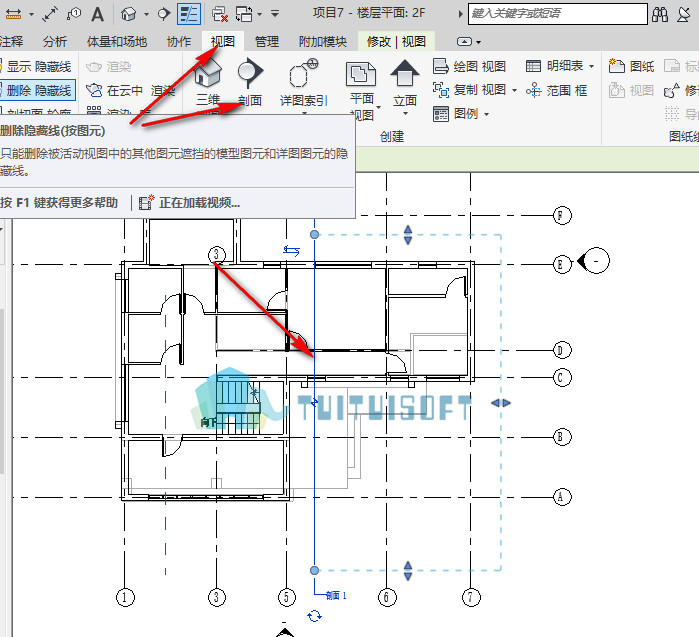This screenshot has height=637, width=699.
Task: Open the 分析 ribbon tab
Action: pos(55,42)
